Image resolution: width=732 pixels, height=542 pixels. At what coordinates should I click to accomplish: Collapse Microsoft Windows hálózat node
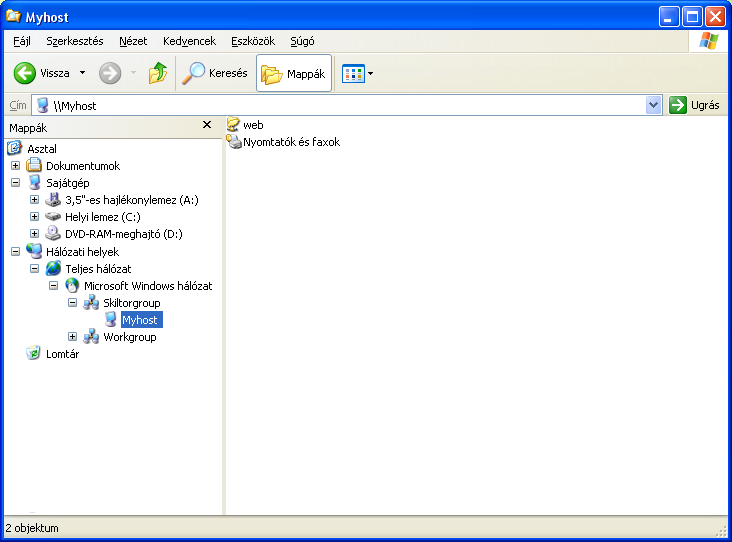tap(54, 286)
